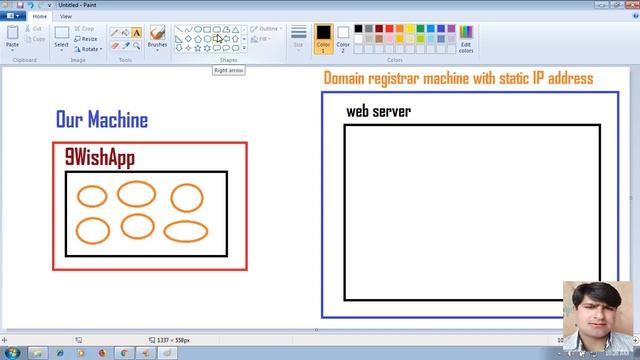Open the Brushes dropdown arrow
Image resolution: width=640 pixels, height=360 pixels.
click(x=157, y=50)
